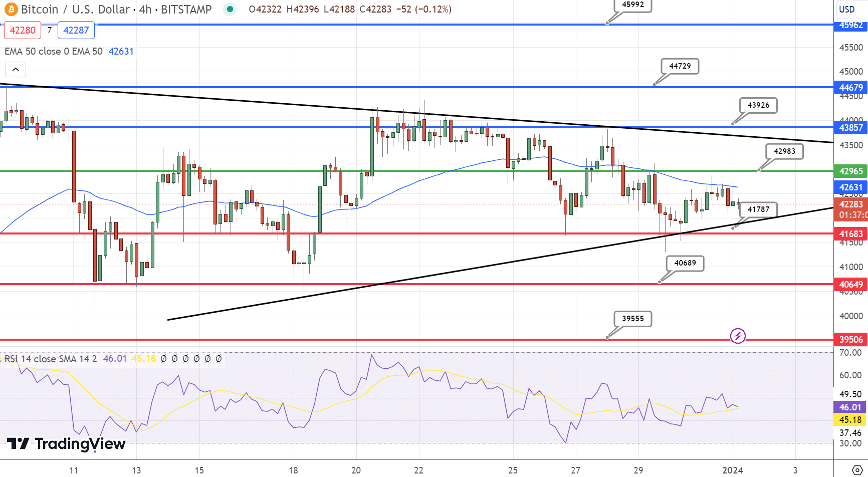Collapse the indicator legend with chevron button
The image size is (868, 477).
[x=16, y=69]
